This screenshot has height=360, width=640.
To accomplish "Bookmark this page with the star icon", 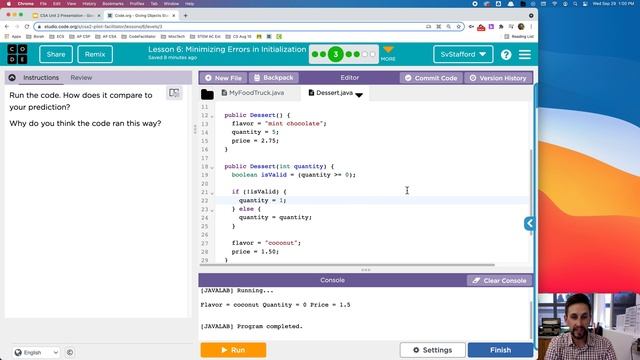I will [458, 27].
